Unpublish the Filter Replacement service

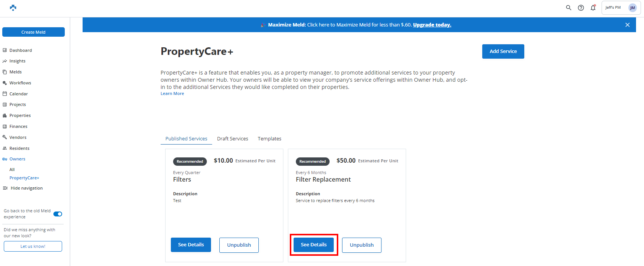point(361,245)
